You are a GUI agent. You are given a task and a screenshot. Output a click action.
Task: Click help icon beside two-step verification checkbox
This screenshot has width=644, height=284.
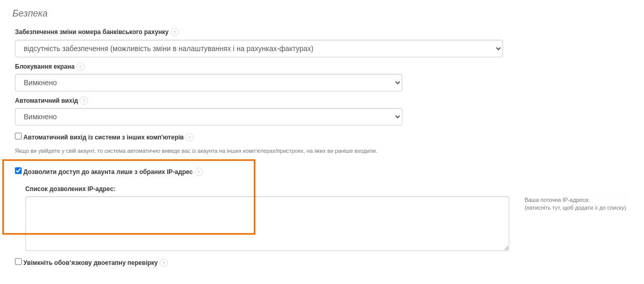pos(164,263)
